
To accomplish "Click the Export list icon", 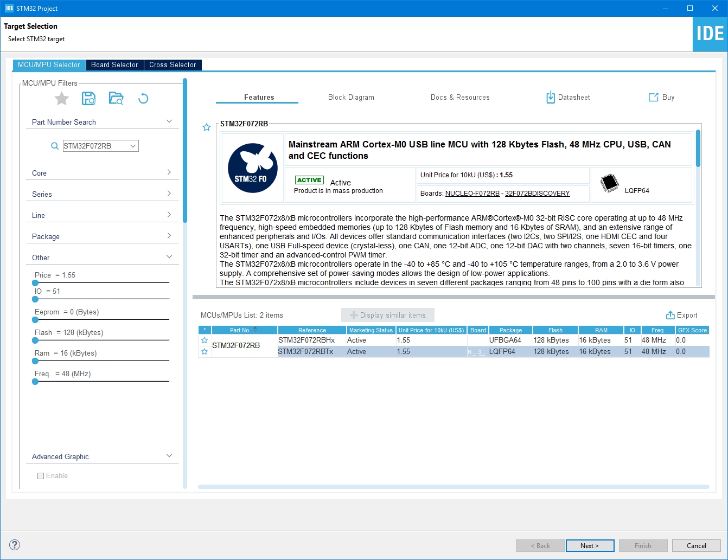I will click(670, 316).
